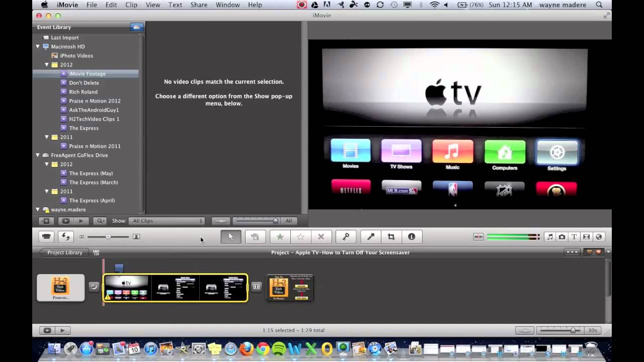Play the project full screen
644x362 pixels.
(47, 330)
